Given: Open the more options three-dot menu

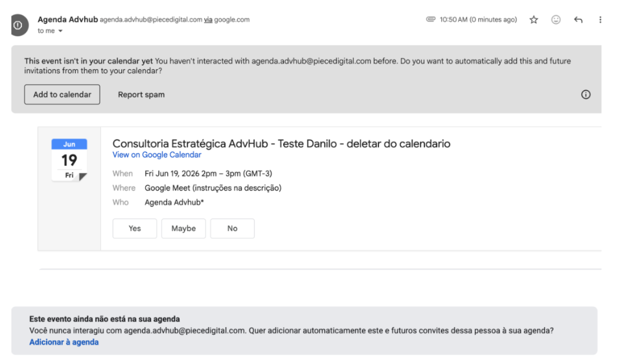Looking at the screenshot, I should [x=600, y=20].
